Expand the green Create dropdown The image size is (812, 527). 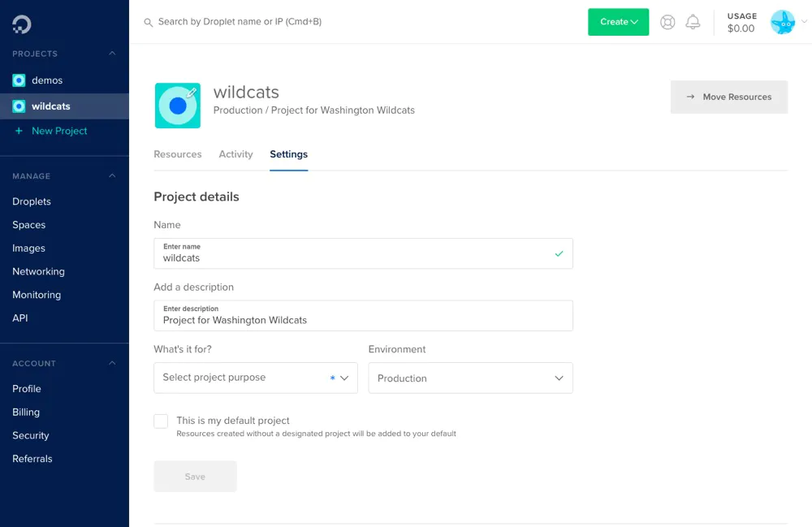(618, 22)
